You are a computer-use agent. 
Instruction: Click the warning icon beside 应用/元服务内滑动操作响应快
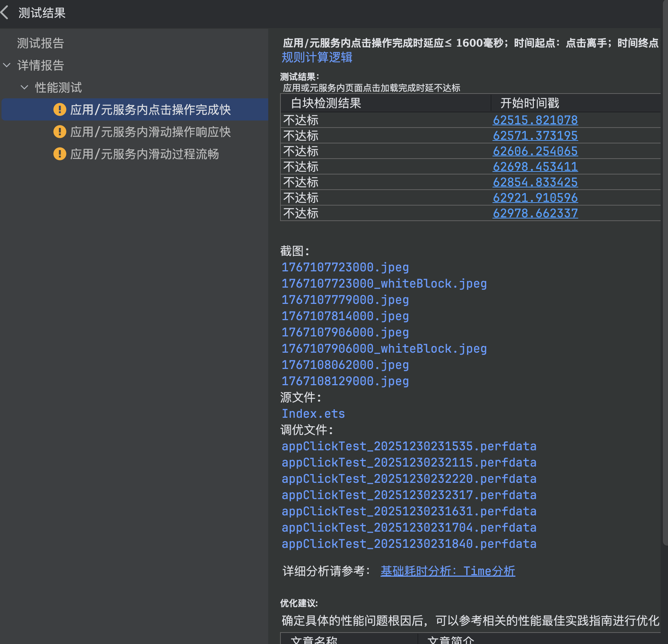[59, 132]
